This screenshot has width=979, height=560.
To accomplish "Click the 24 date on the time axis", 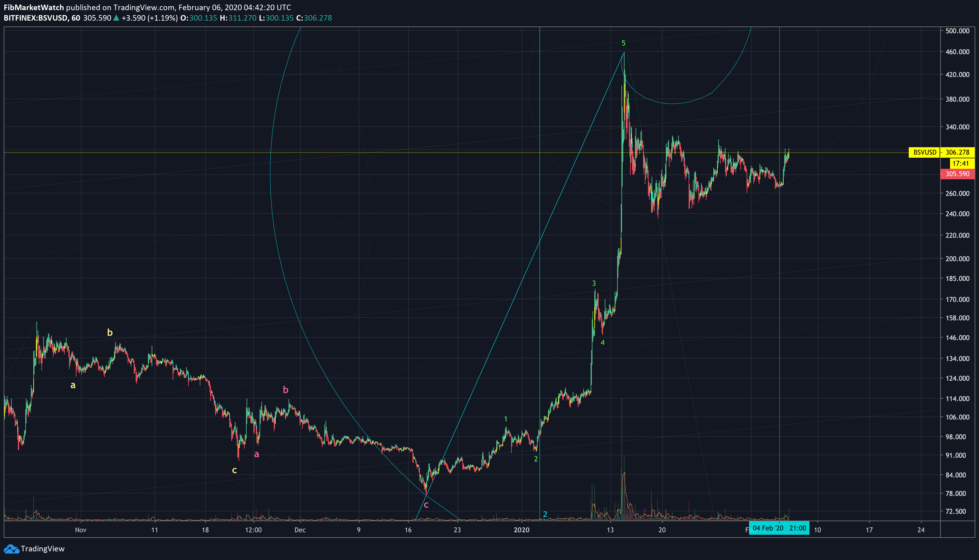I will coord(921,530).
